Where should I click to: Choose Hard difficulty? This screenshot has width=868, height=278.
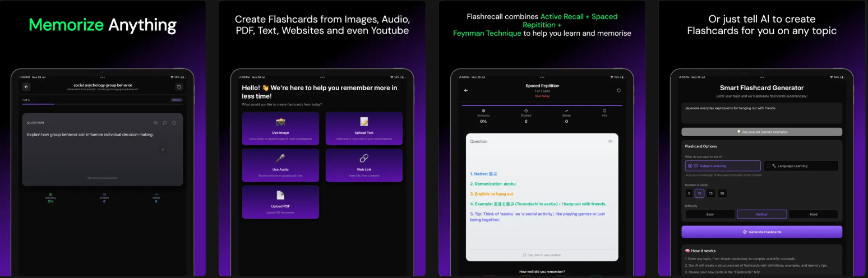point(814,214)
